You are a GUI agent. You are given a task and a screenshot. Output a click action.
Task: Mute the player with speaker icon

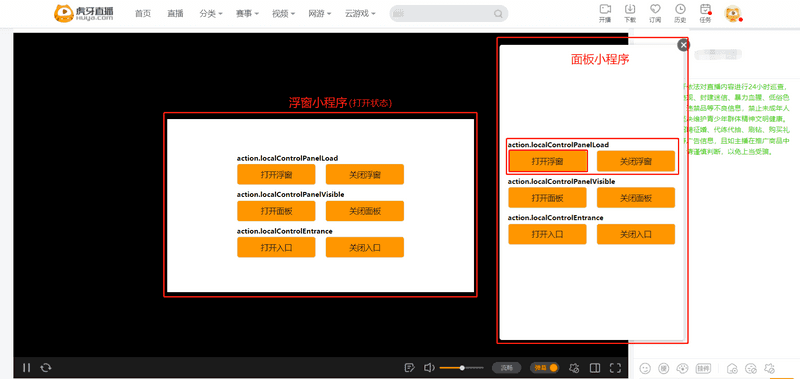pos(429,367)
